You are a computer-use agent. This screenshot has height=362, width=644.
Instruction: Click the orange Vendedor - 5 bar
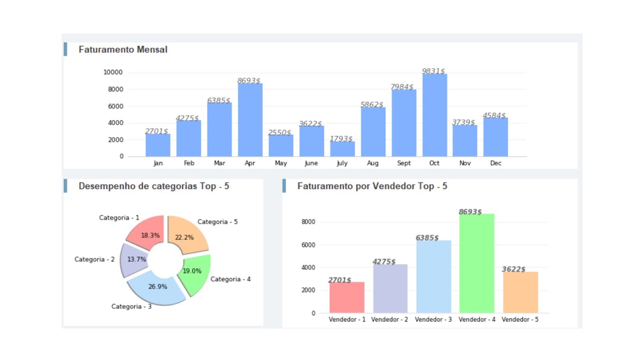point(520,293)
